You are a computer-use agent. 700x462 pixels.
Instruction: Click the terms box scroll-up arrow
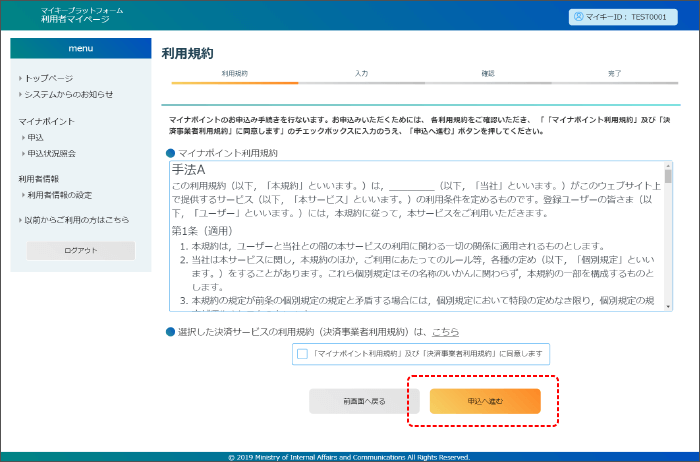(x=668, y=166)
